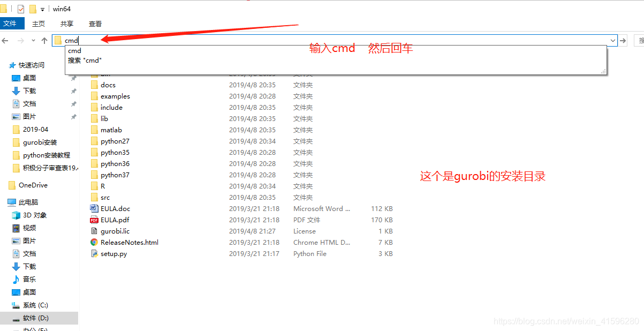Screen dimensions: 644x331
Task: Select OneDrive in the navigation pane
Action: pos(33,185)
